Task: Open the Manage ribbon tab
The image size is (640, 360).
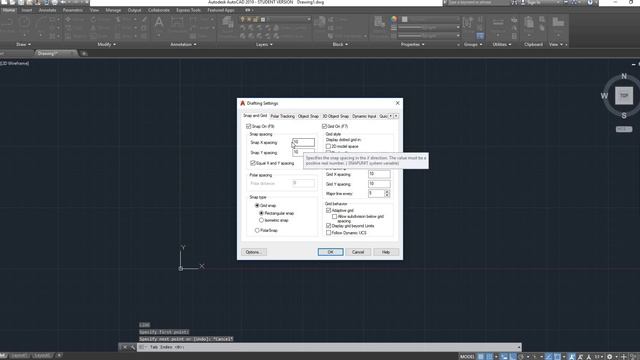Action: [x=113, y=10]
